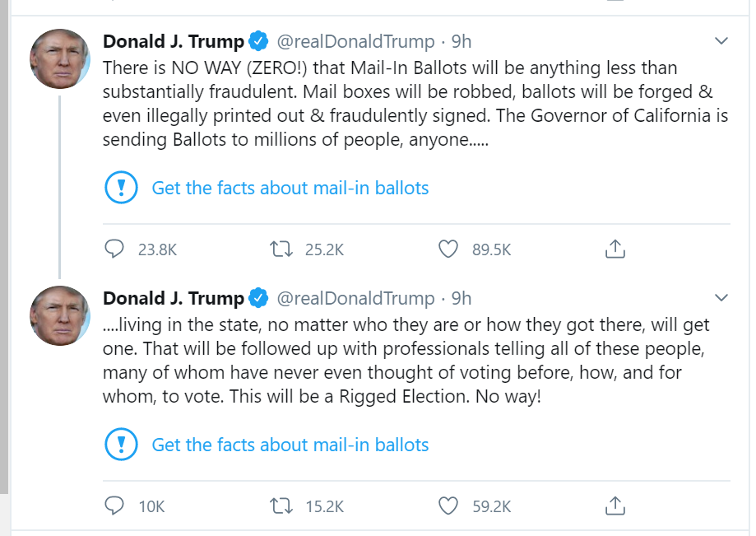Open the second tweet's 9h timestamp
Screen dimensions: 756x536
pos(461,298)
